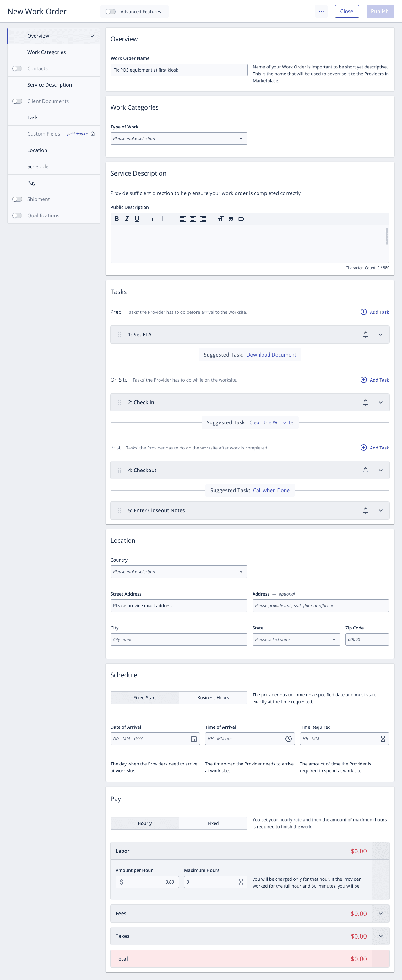Click the Publish button
The width and height of the screenshot is (402, 980).
point(380,11)
